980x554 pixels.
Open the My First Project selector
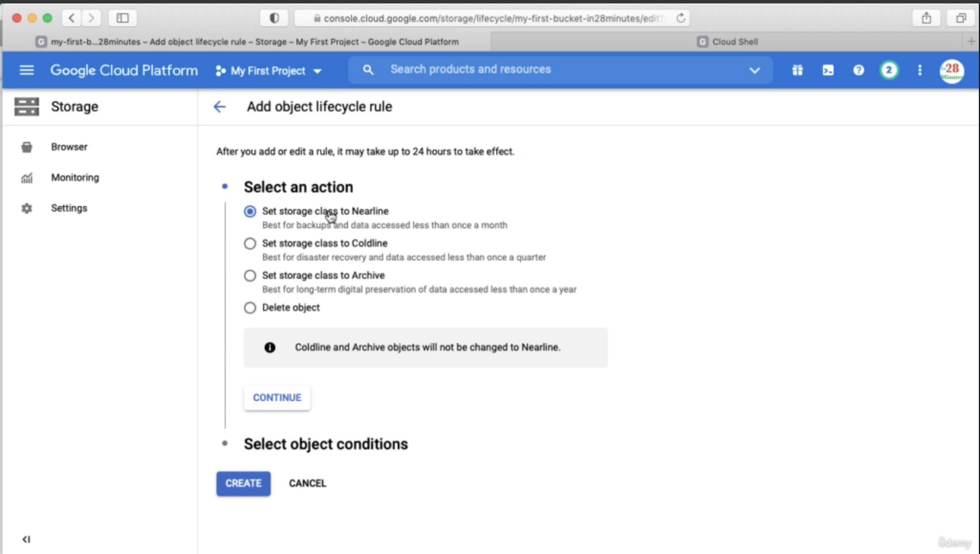click(x=268, y=71)
